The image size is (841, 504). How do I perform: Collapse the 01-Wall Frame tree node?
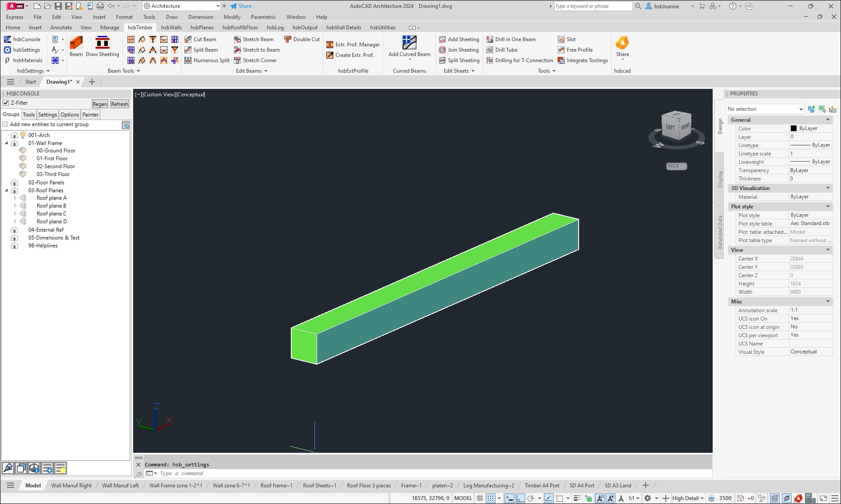7,143
